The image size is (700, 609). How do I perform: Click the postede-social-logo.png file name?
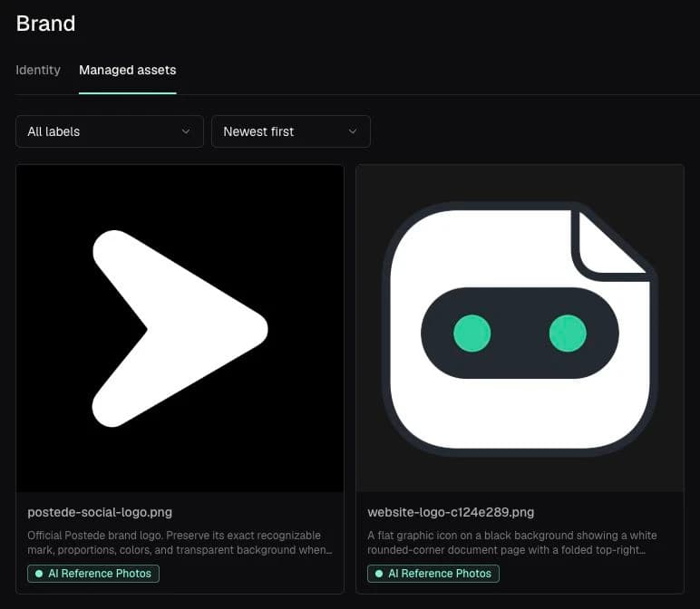[100, 512]
